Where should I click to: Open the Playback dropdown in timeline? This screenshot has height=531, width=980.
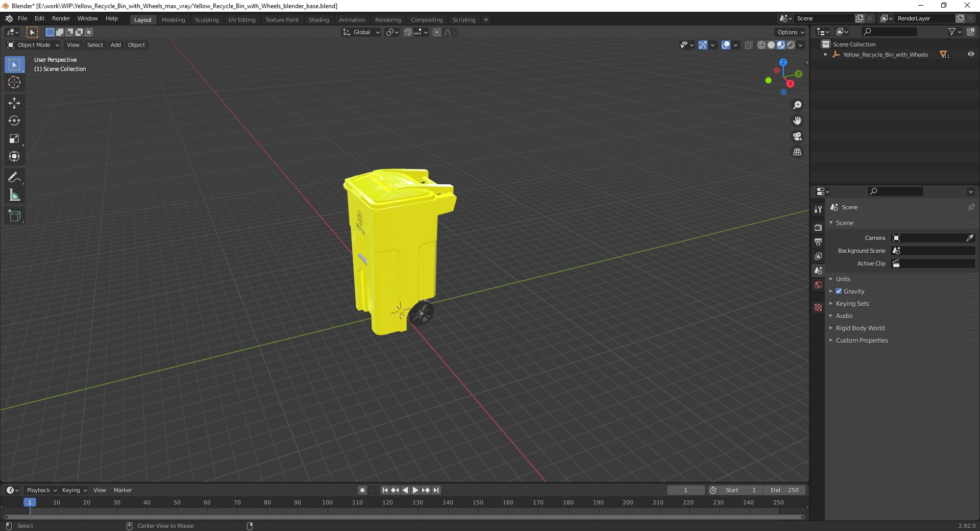41,490
